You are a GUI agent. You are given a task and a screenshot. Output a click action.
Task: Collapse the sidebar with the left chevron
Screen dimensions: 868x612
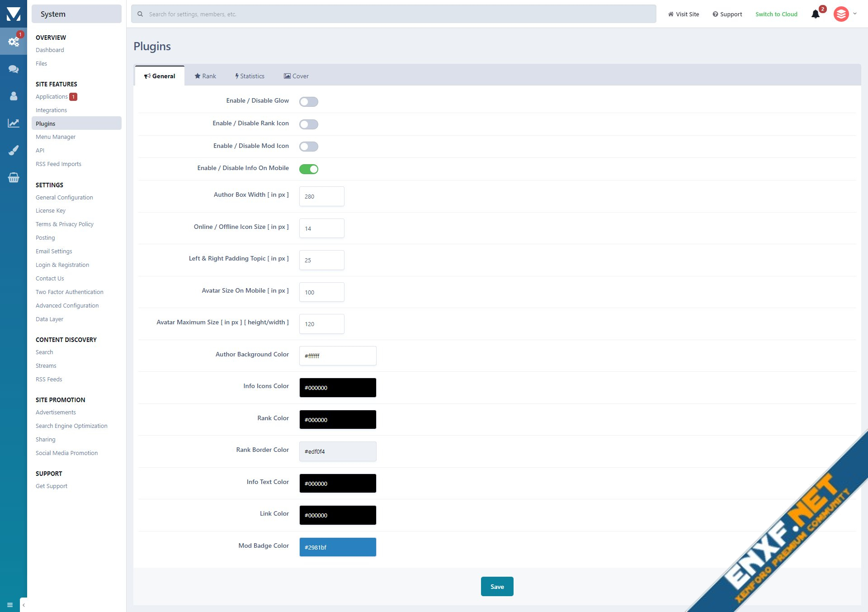click(x=24, y=605)
